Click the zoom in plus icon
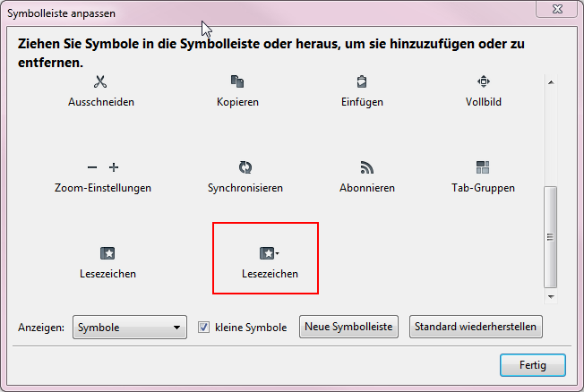The image size is (584, 392). pyautogui.click(x=114, y=167)
